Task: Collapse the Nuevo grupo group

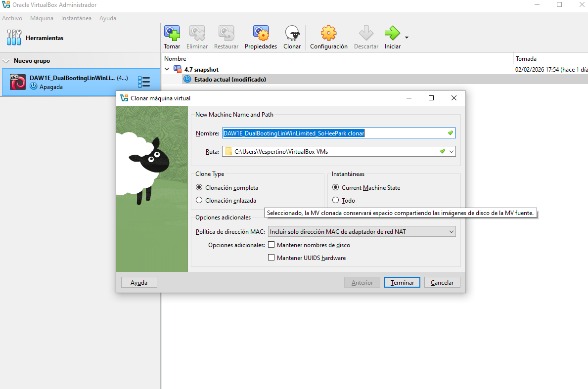Action: 6,61
